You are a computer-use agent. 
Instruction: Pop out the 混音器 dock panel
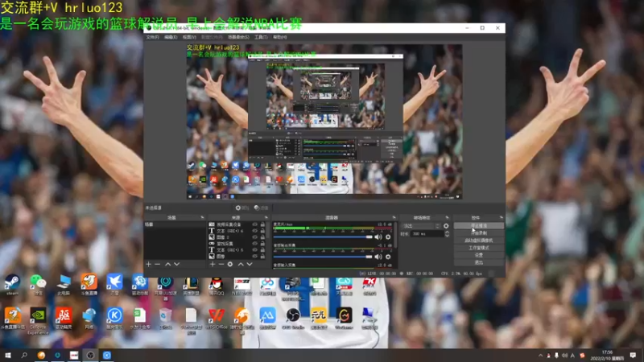point(394,217)
